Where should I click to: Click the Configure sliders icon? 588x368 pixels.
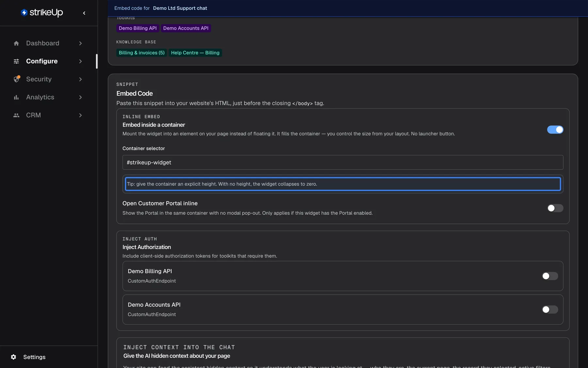(16, 61)
